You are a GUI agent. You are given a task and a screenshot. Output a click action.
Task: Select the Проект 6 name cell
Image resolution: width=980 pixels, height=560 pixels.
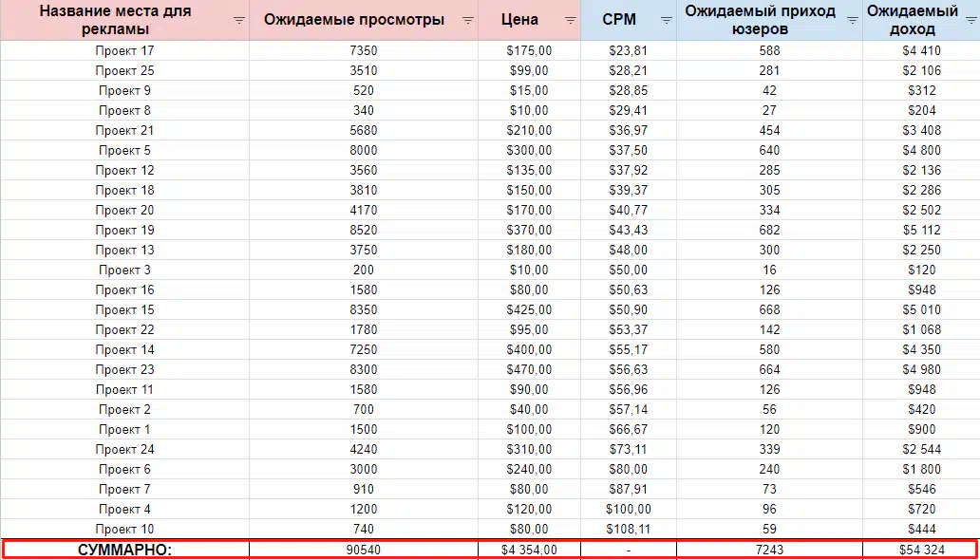(125, 470)
